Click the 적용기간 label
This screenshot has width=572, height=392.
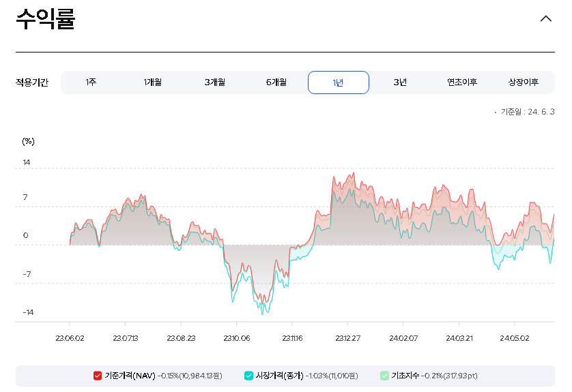coord(31,82)
